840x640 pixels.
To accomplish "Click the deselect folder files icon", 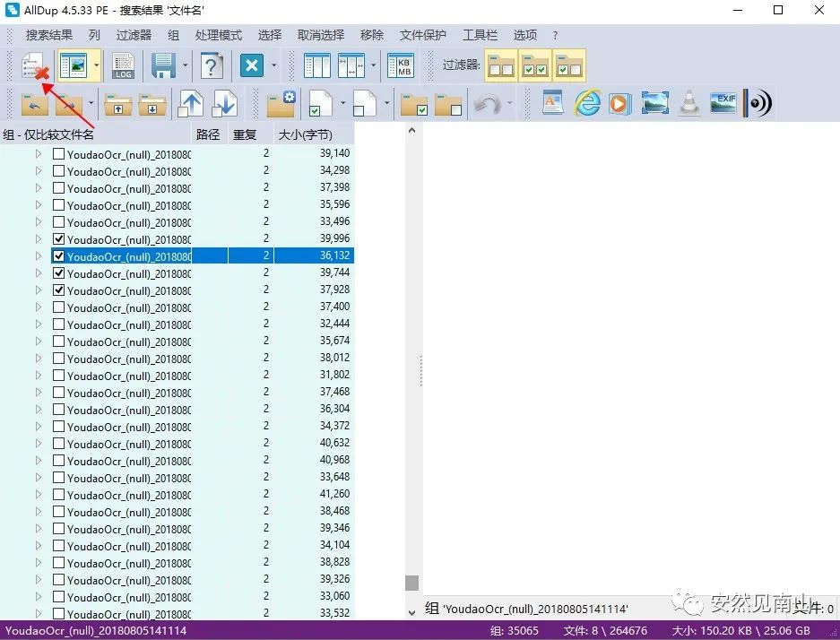I will 448,104.
